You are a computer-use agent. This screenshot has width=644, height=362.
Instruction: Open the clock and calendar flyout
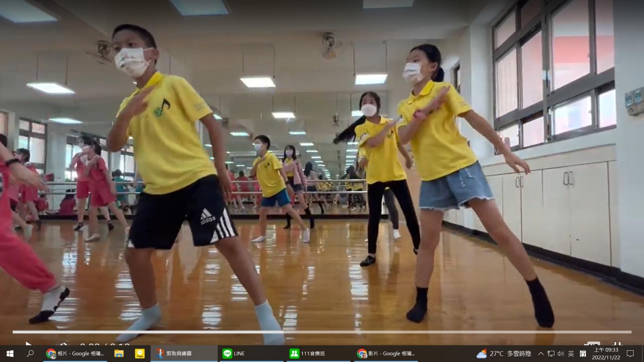[x=606, y=354]
